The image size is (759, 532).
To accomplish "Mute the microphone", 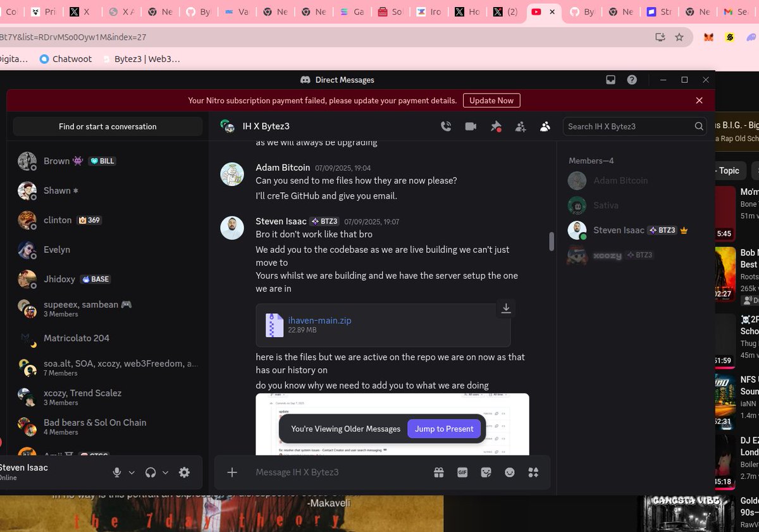I will tap(116, 473).
